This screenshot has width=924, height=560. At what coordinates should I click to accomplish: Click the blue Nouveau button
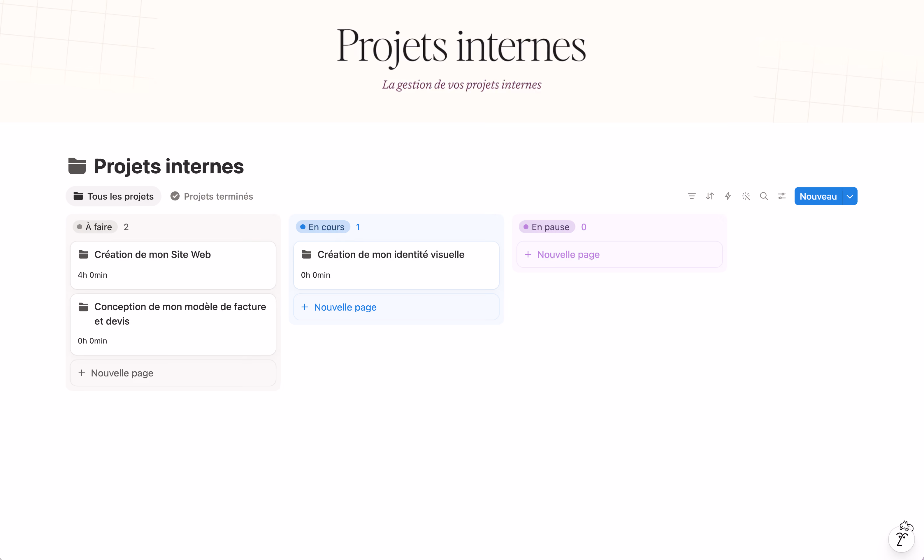pyautogui.click(x=818, y=196)
